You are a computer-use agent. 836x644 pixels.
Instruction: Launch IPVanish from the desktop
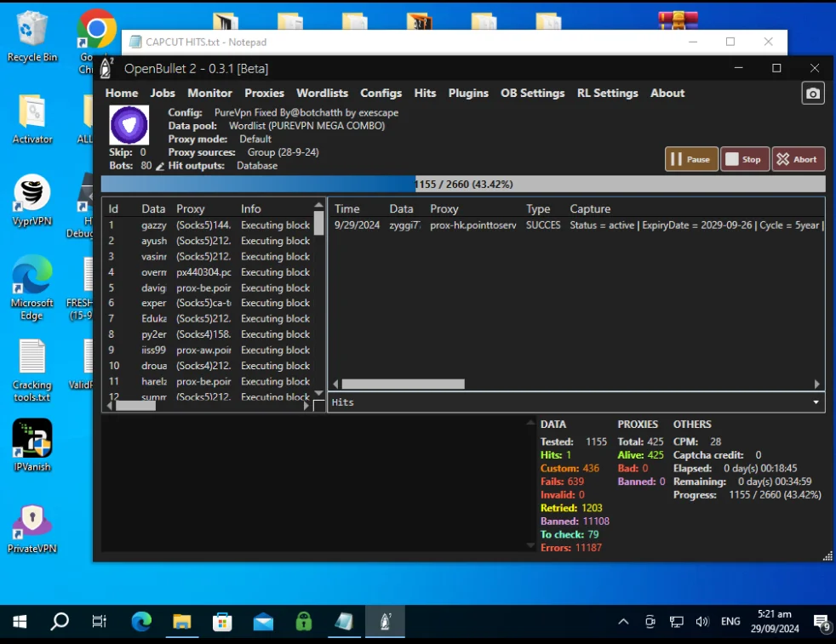pyautogui.click(x=32, y=445)
